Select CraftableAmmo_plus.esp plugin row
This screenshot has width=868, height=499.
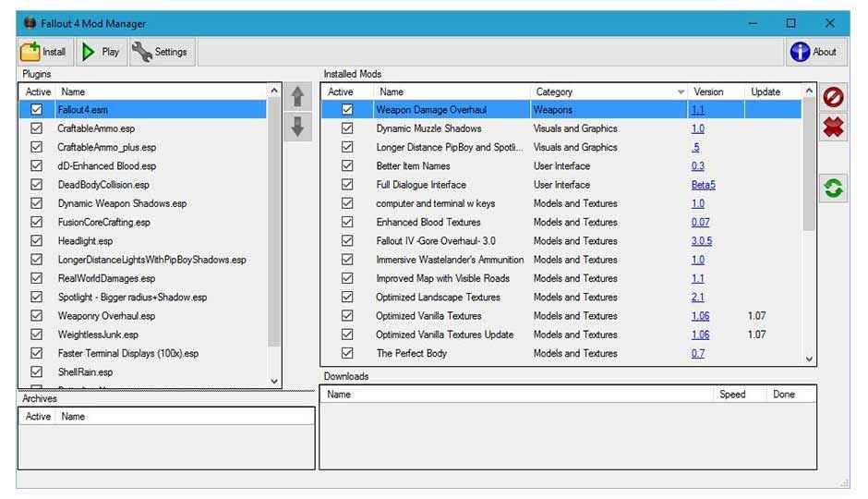pyautogui.click(x=143, y=147)
